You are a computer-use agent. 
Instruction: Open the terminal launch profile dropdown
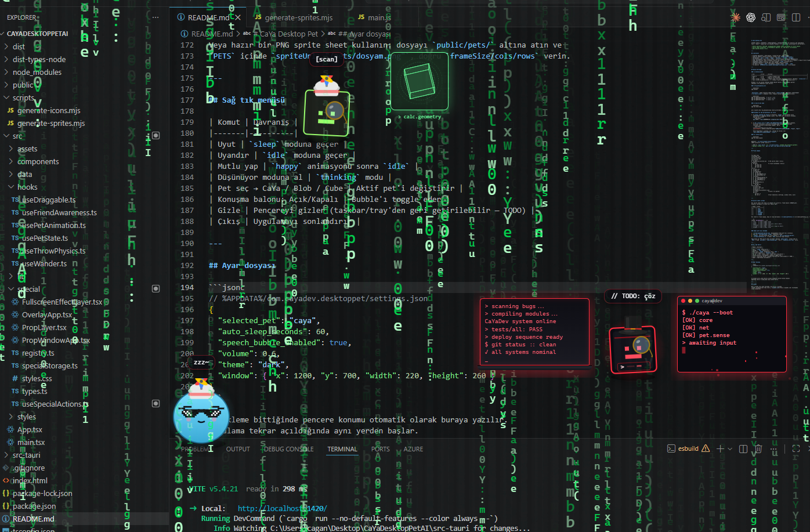pos(730,448)
